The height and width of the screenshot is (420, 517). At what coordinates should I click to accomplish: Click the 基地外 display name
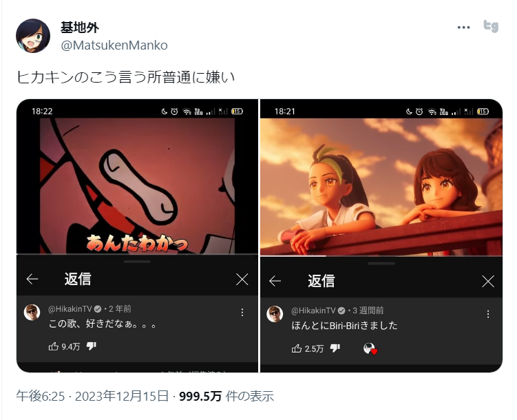(80, 28)
